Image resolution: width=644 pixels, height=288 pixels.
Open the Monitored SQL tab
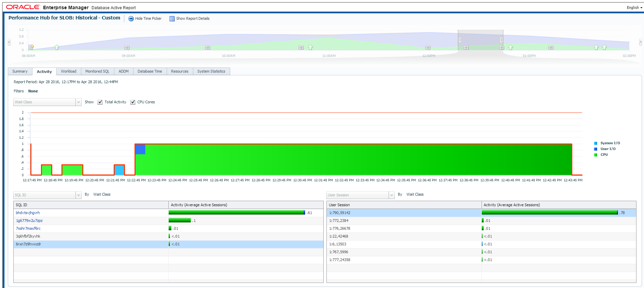pos(97,71)
